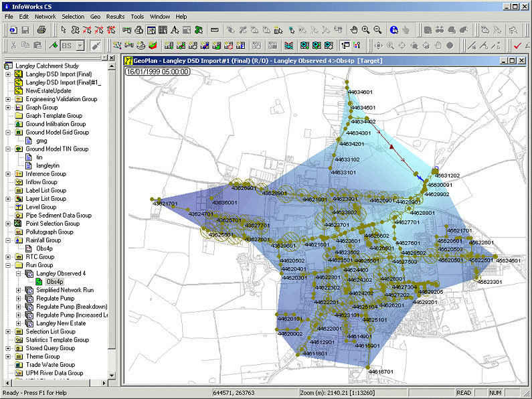The height and width of the screenshot is (399, 532).
Task: Click the green cluster nodes icon
Action: pyautogui.click(x=199, y=30)
